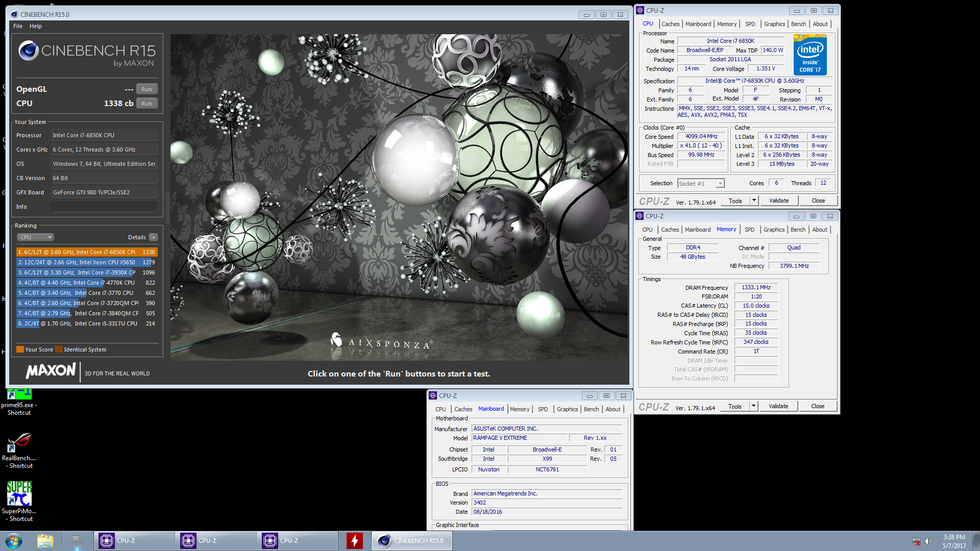
Task: Open Caches tab in Mainboard CPU-Z window
Action: click(463, 409)
